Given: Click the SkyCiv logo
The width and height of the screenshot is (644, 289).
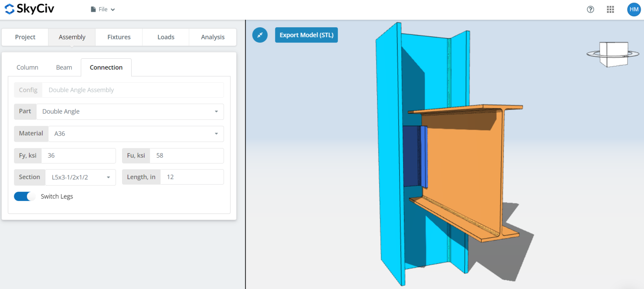Looking at the screenshot, I should (29, 9).
